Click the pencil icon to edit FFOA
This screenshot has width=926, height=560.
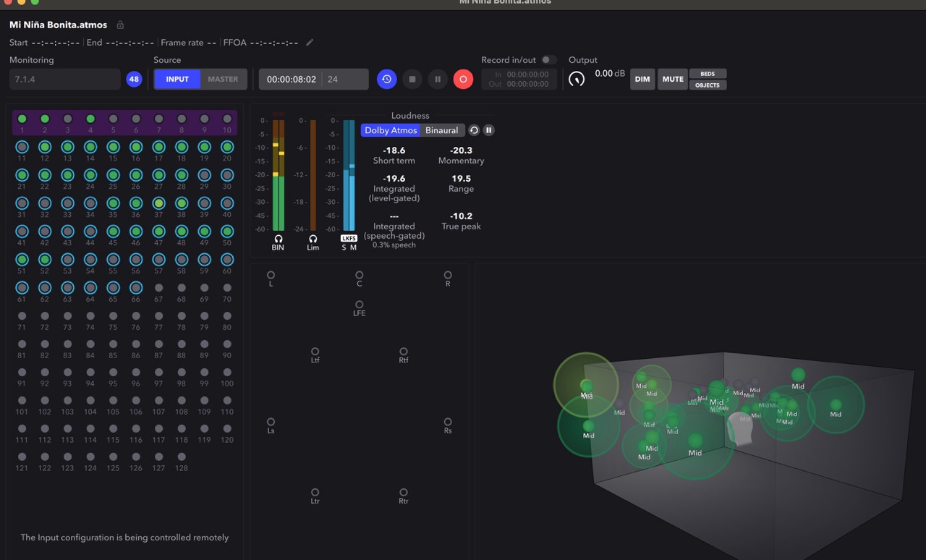pyautogui.click(x=310, y=43)
